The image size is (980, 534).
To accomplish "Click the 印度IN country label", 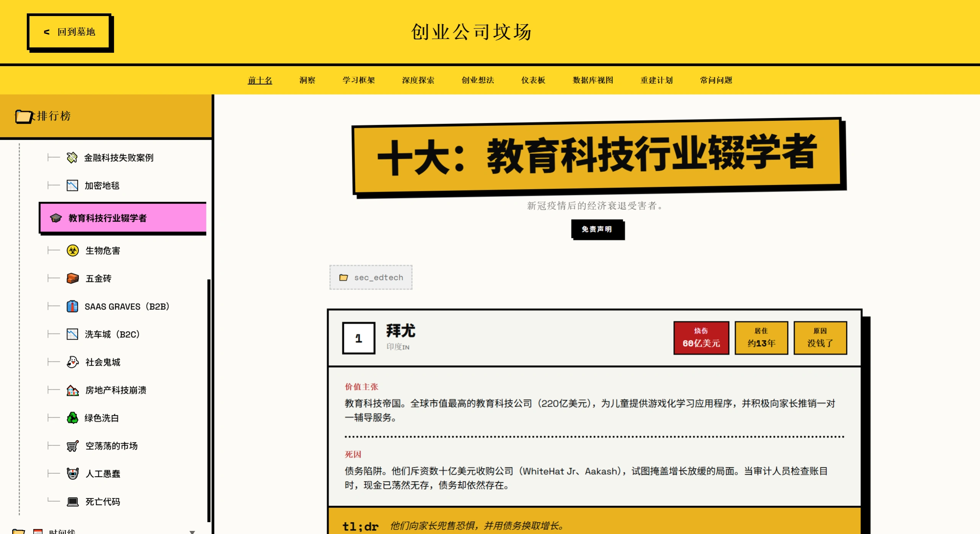I will point(398,347).
